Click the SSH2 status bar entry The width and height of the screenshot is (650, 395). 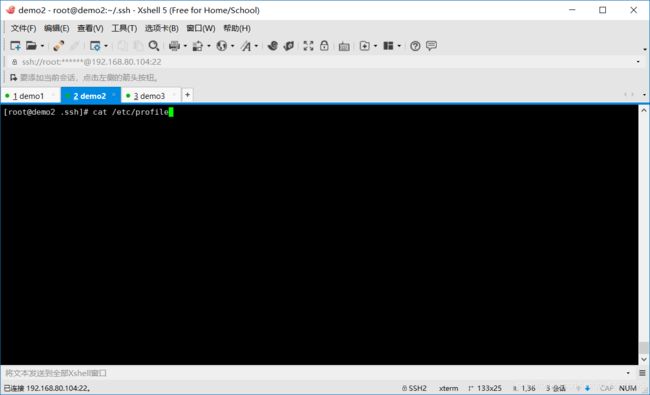point(414,388)
